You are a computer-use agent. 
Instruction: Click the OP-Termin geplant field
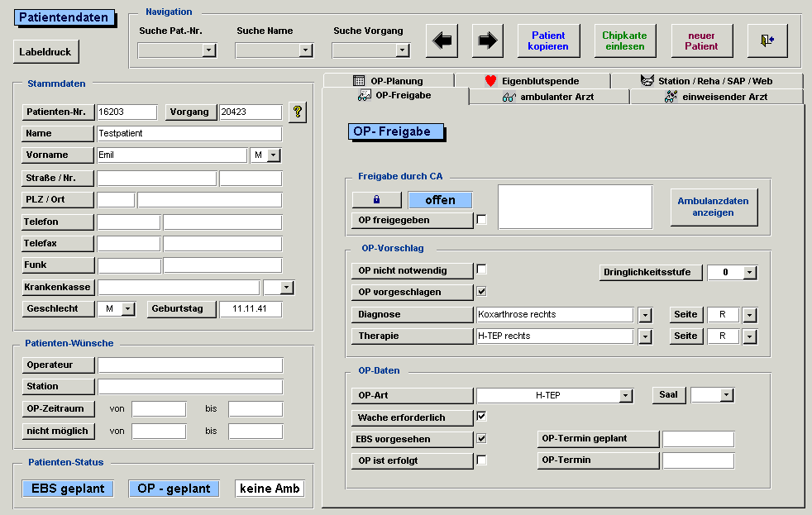(x=699, y=439)
